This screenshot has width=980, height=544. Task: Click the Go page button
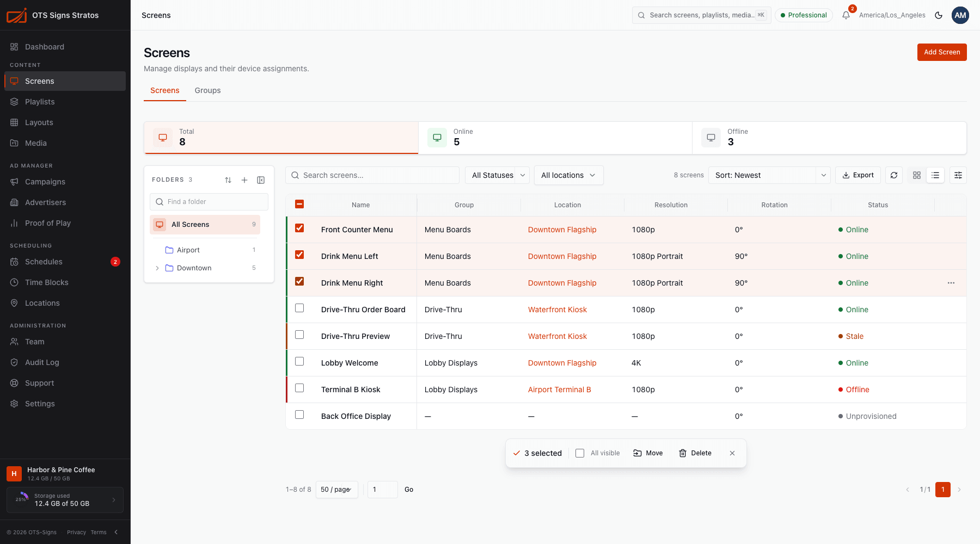click(x=409, y=490)
